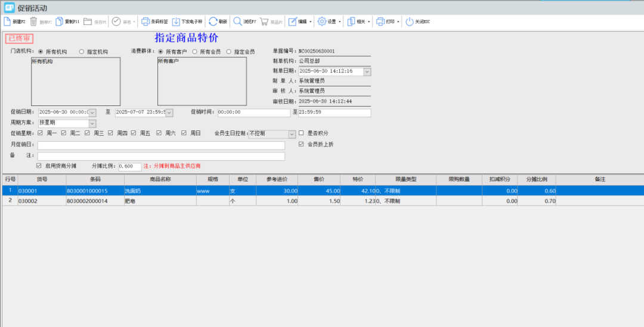
Task: Click the 分摊比例 0.600 field
Action: [x=130, y=167]
